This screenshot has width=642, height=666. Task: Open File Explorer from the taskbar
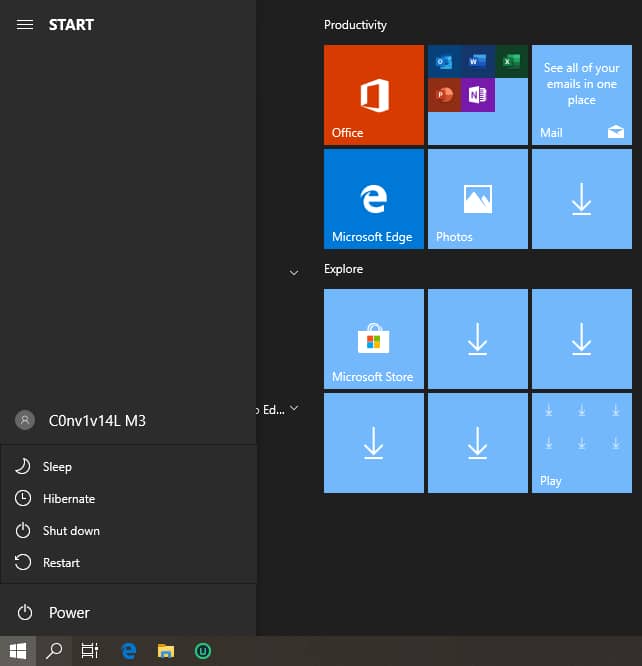[x=166, y=651]
